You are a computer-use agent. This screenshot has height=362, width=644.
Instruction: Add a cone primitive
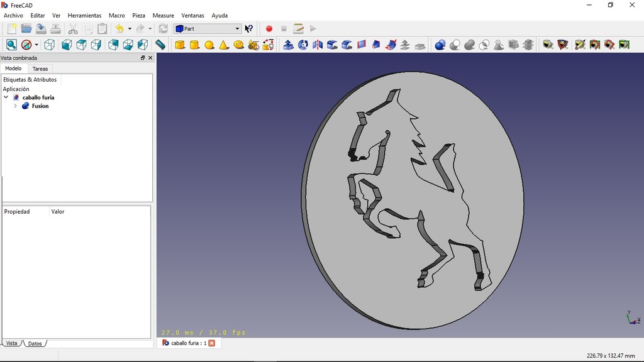point(224,45)
